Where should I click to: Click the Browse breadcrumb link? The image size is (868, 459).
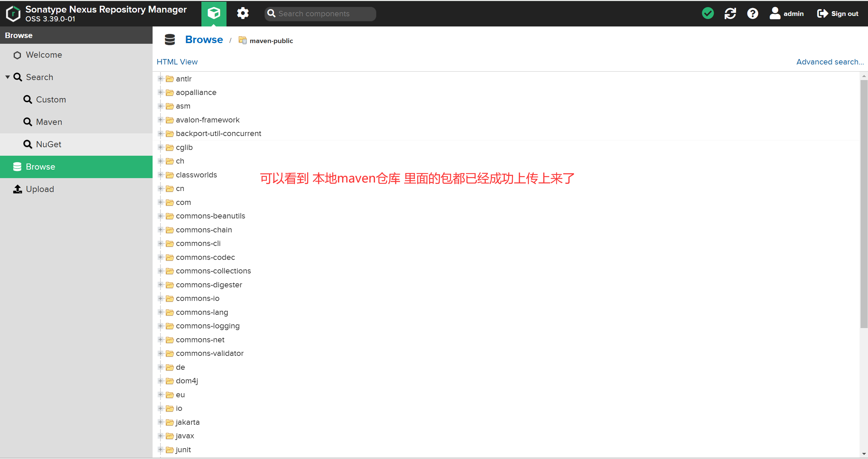point(204,40)
